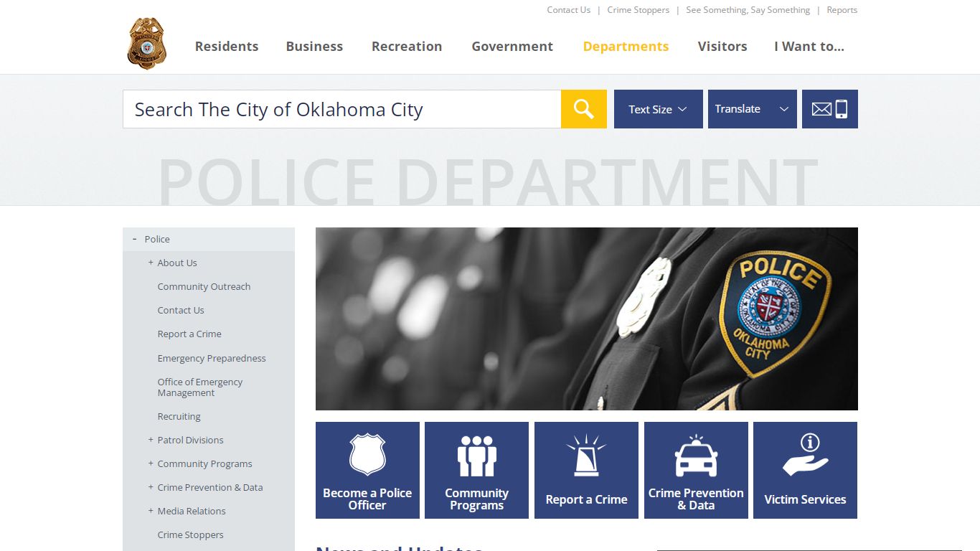980x551 pixels.
Task: Click the people icon on Community Programs tile
Action: [477, 456]
